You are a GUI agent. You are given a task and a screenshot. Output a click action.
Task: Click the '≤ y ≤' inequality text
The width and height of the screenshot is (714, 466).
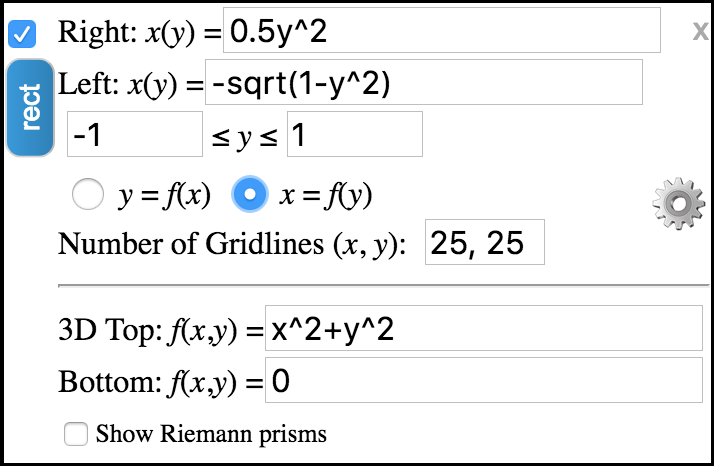(245, 137)
